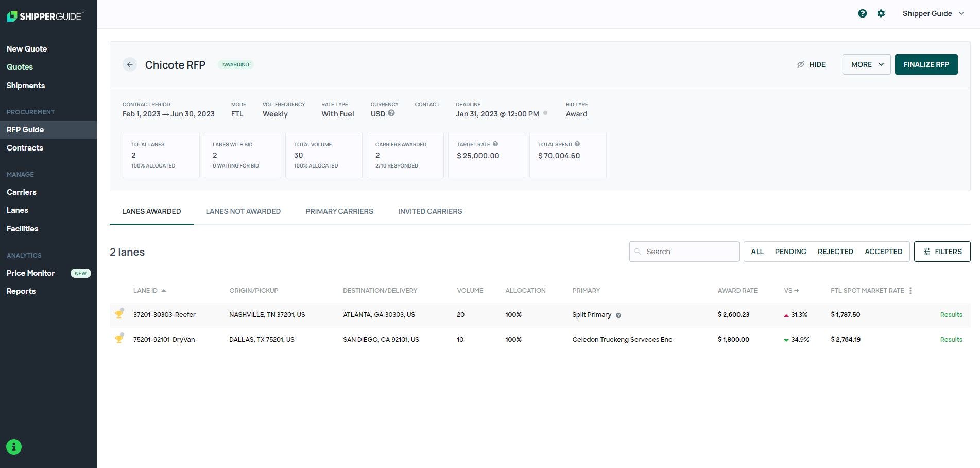Click the Finalize RFP button
Image resolution: width=980 pixels, height=468 pixels.
(x=926, y=64)
